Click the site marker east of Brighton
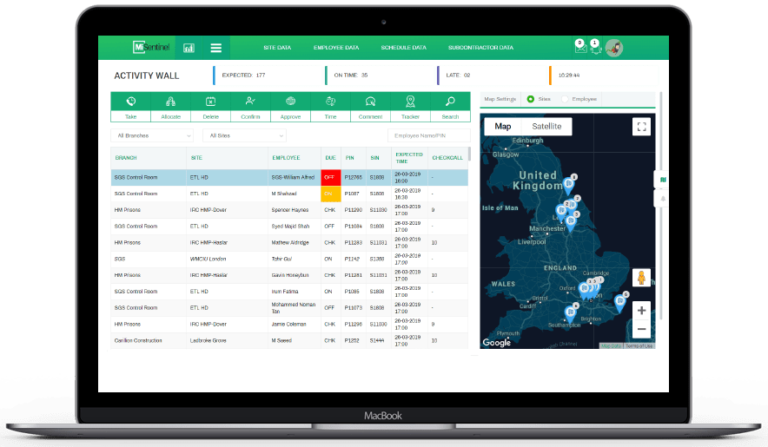The width and height of the screenshot is (768, 447). pyautogui.click(x=620, y=303)
